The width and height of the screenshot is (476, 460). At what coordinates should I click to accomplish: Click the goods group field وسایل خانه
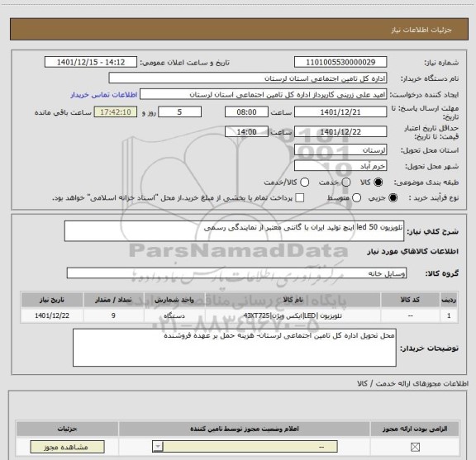coord(236,273)
